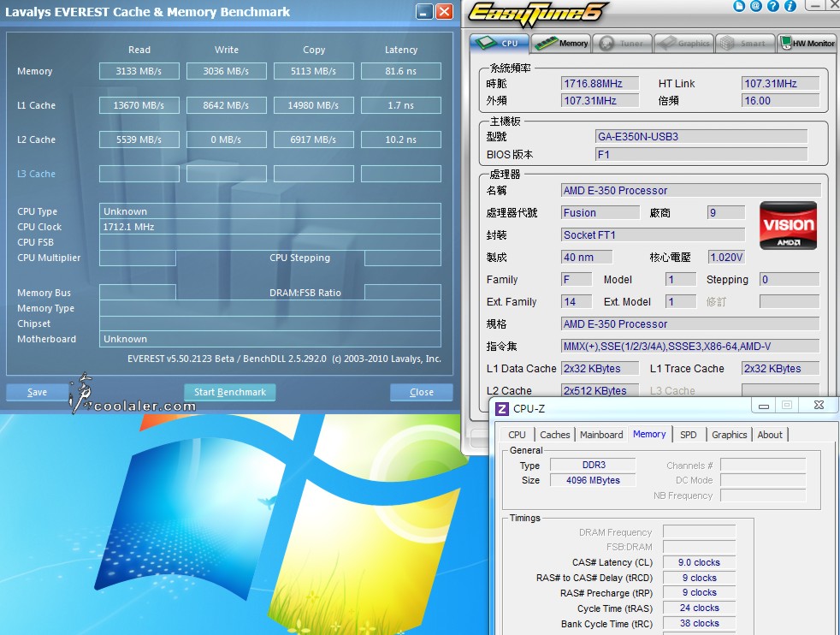Click HT Link value 107.31MHz

pos(780,84)
